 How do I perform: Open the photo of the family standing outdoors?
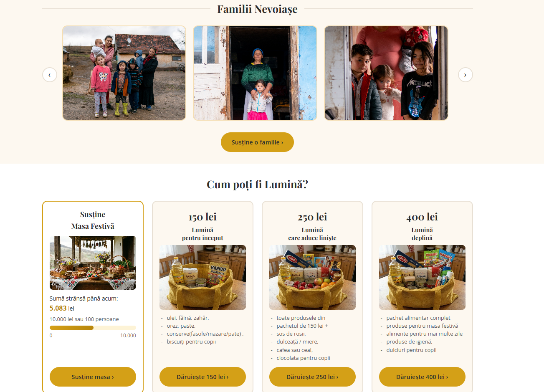(x=124, y=73)
